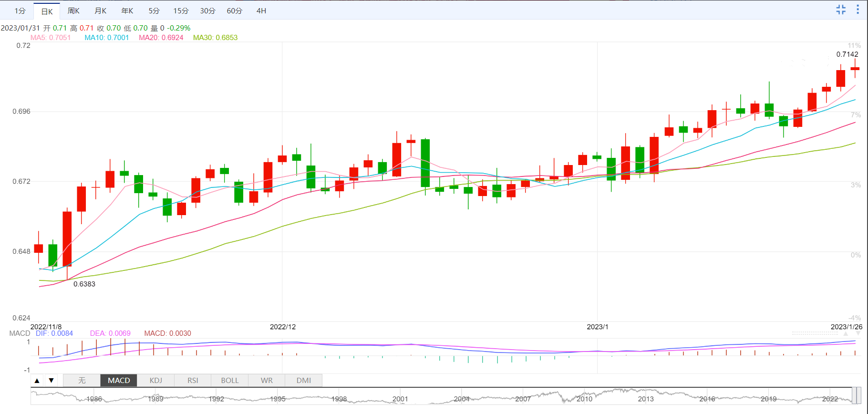Show the BOLL indicator
868x414 pixels.
tap(229, 381)
